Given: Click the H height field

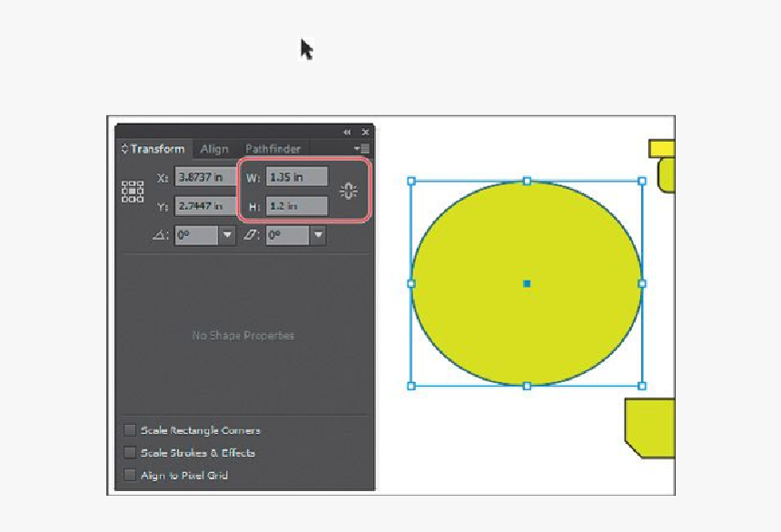Looking at the screenshot, I should click(x=297, y=206).
